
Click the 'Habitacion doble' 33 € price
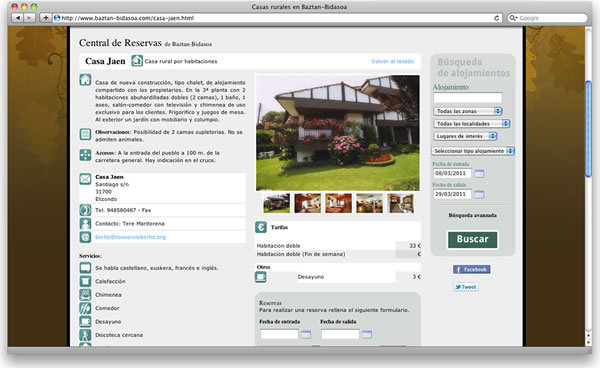415,246
